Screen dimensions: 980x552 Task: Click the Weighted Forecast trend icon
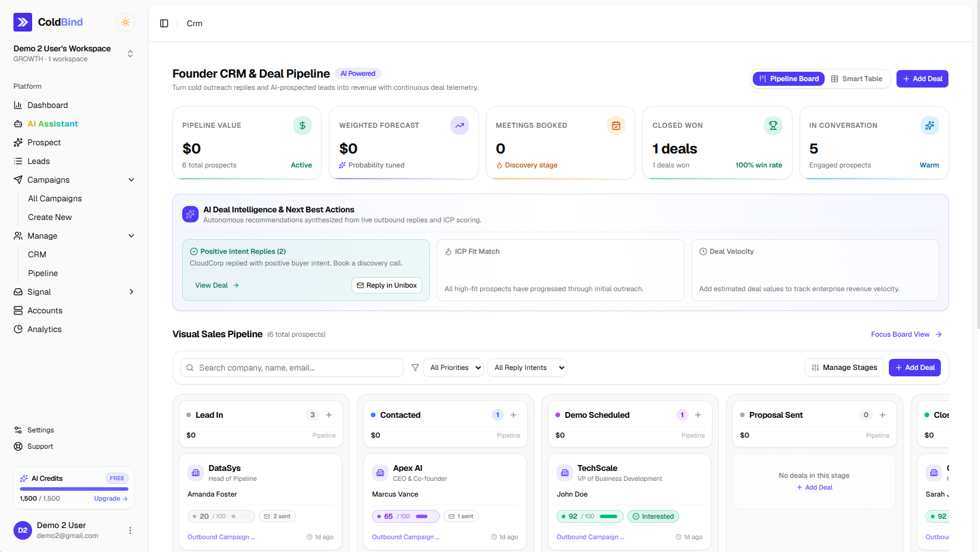460,125
